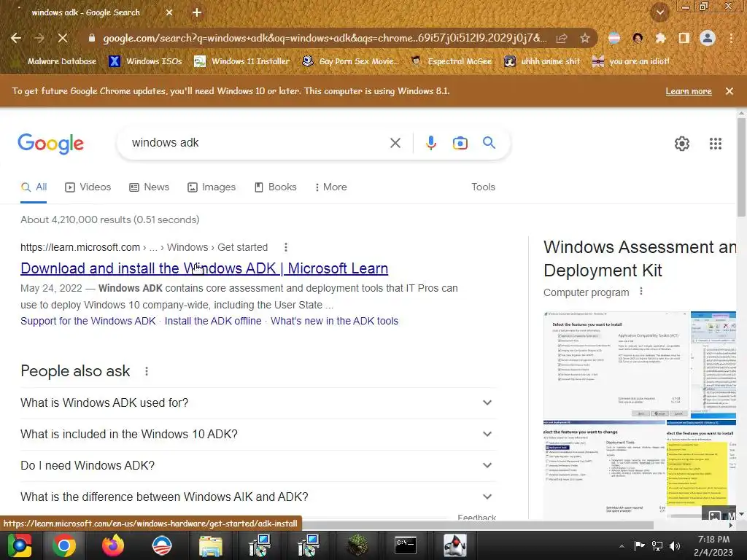Open Chrome three-dot menu
The height and width of the screenshot is (560, 747).
click(x=731, y=38)
